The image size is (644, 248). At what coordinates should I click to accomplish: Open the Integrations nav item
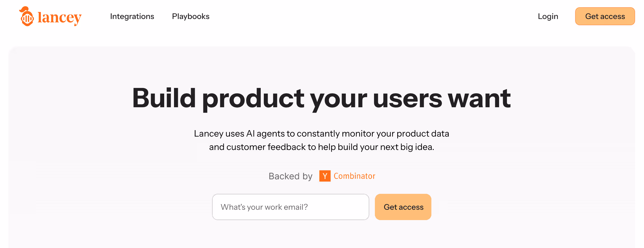[132, 16]
